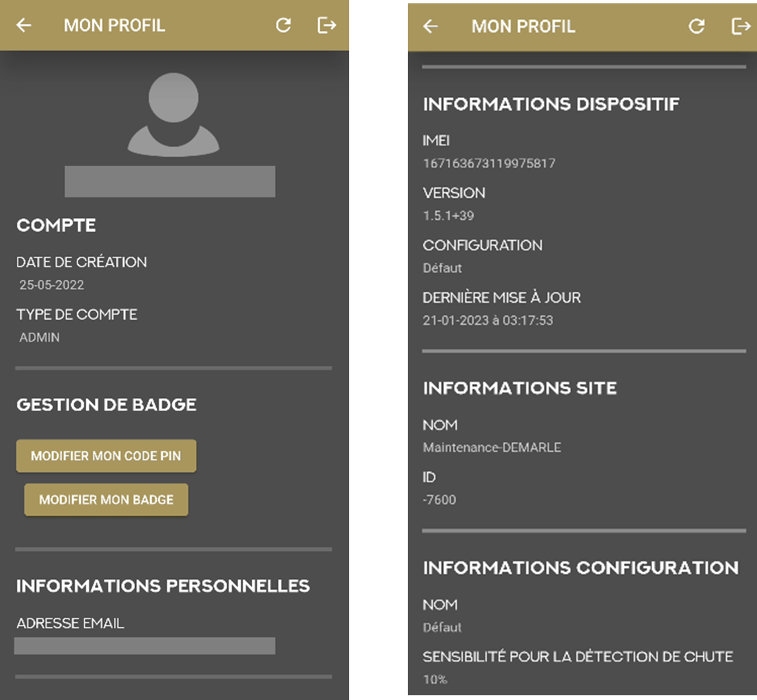This screenshot has width=757, height=700.
Task: Refresh the profile on the right screen
Action: 696,26
